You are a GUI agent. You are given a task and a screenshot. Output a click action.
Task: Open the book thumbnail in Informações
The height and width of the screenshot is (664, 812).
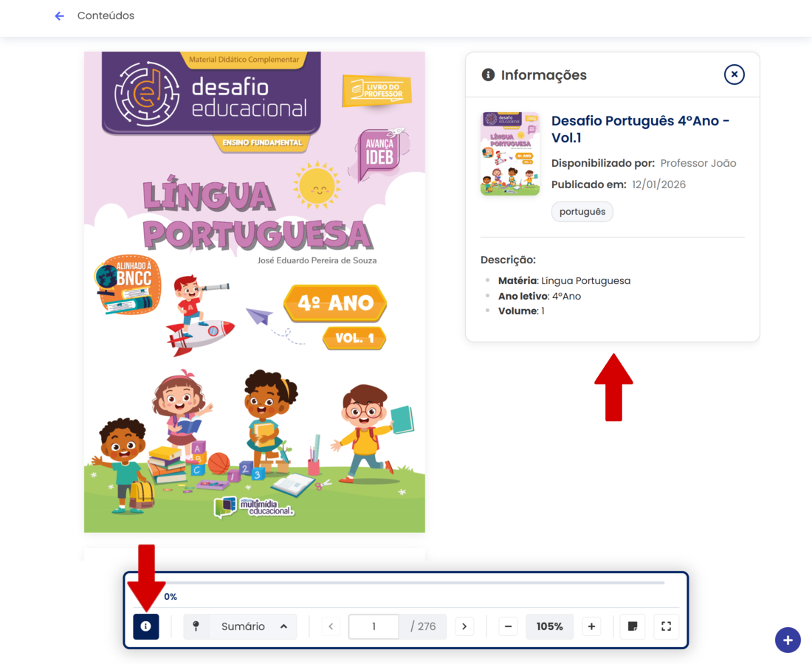pos(510,153)
